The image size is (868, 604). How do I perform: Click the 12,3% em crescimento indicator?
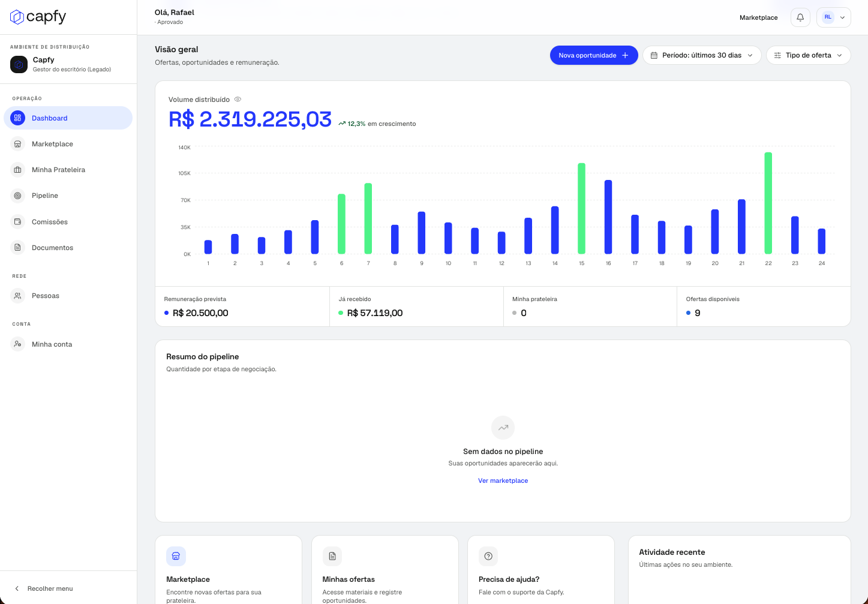tap(377, 124)
